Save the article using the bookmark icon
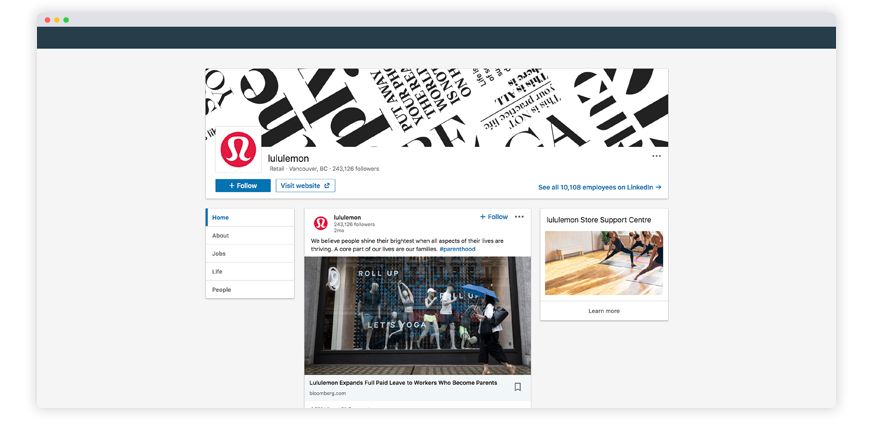 coord(517,387)
